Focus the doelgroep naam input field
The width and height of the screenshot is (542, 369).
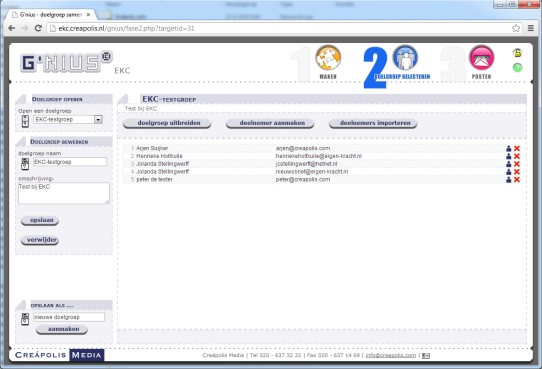[70, 162]
